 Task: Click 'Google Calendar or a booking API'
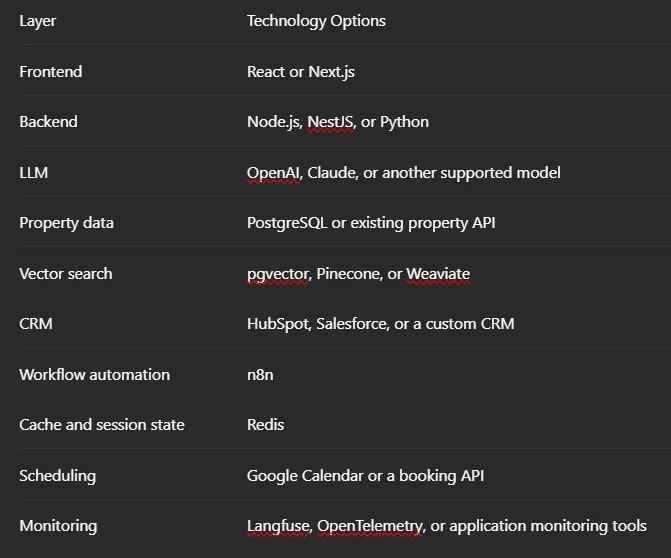(365, 476)
